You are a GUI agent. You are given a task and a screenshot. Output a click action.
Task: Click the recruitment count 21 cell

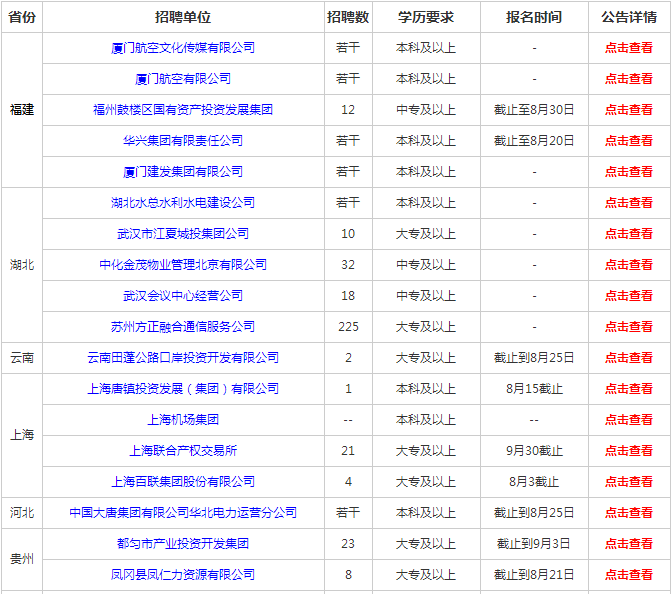(348, 451)
